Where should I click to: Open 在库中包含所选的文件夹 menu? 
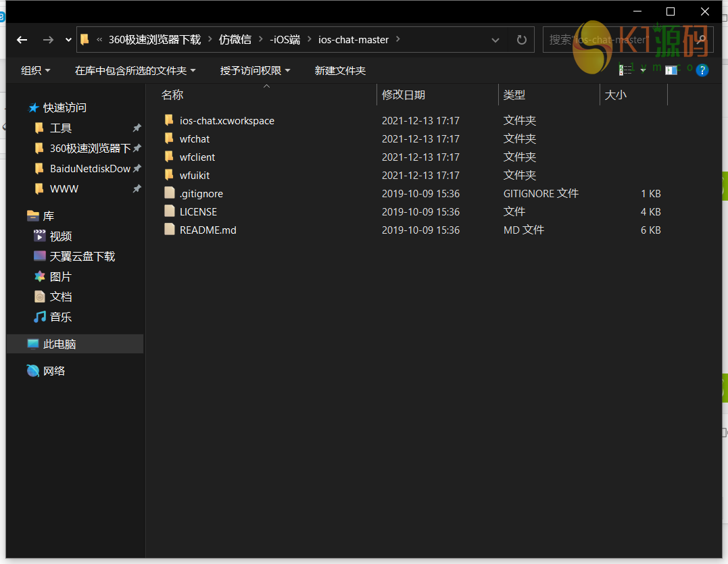click(135, 70)
